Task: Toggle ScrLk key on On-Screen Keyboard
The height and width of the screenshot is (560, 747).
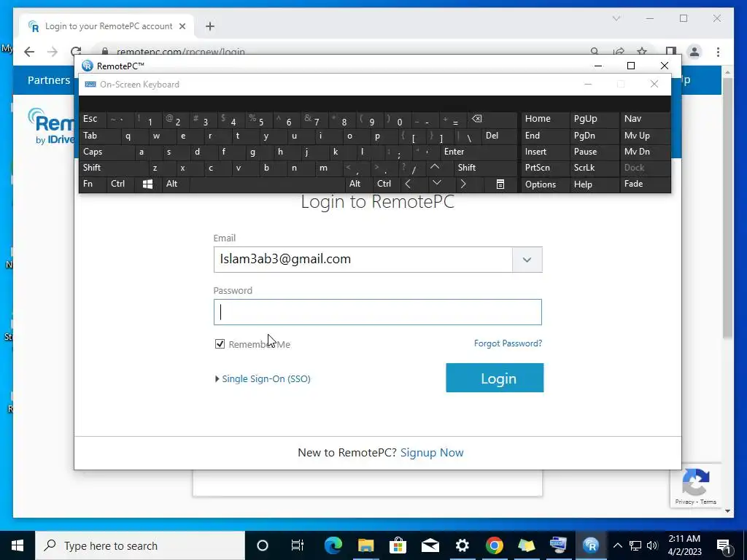Action: click(594, 168)
